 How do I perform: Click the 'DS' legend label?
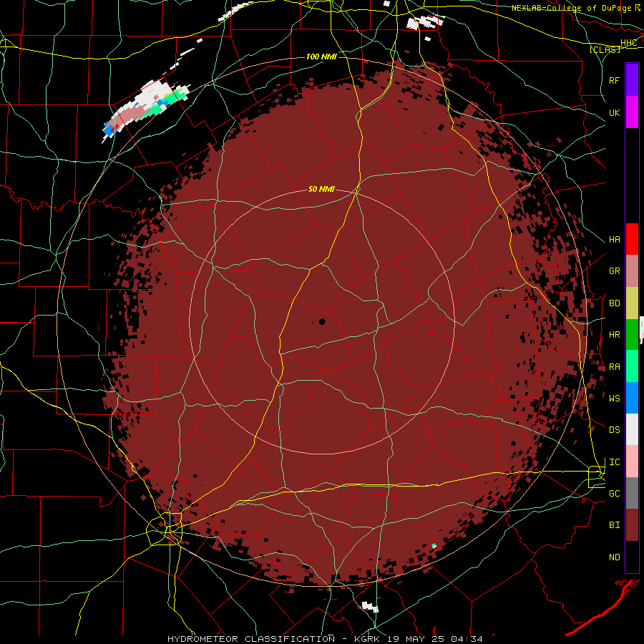(x=614, y=429)
